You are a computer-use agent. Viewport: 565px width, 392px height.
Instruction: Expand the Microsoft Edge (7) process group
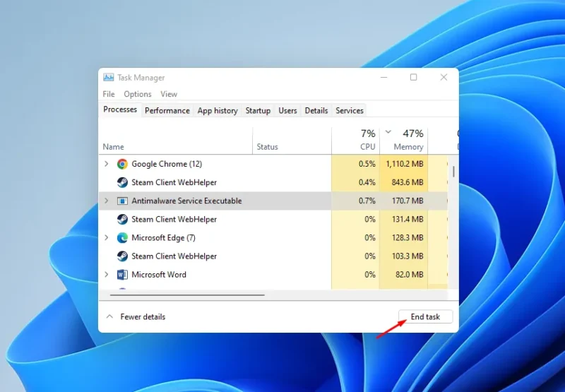[107, 238]
